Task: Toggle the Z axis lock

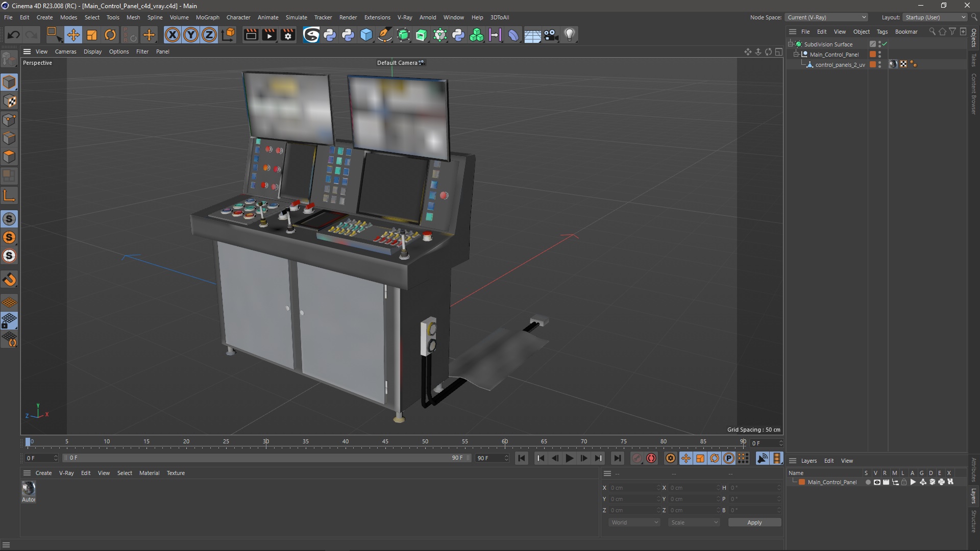Action: pos(209,35)
